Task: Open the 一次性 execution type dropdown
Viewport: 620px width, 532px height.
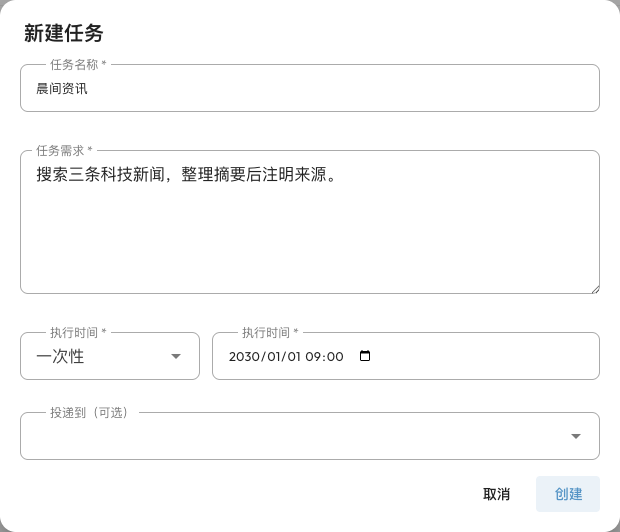Action: pos(110,356)
